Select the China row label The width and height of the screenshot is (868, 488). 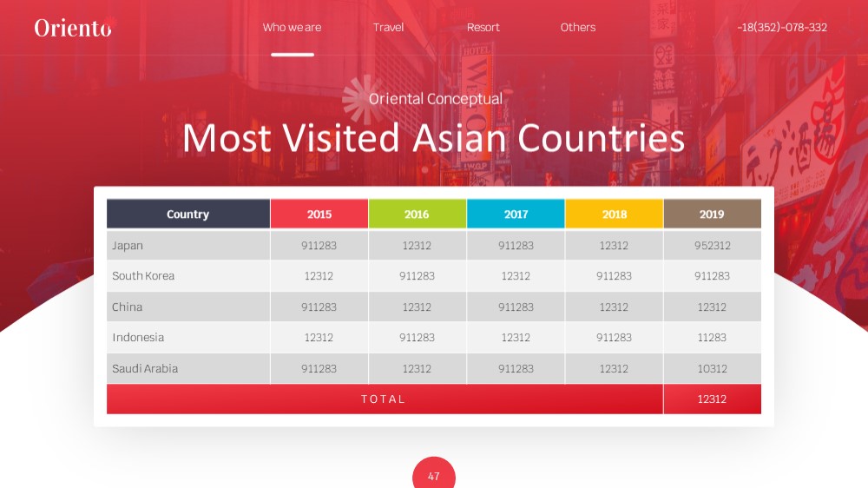tap(128, 307)
